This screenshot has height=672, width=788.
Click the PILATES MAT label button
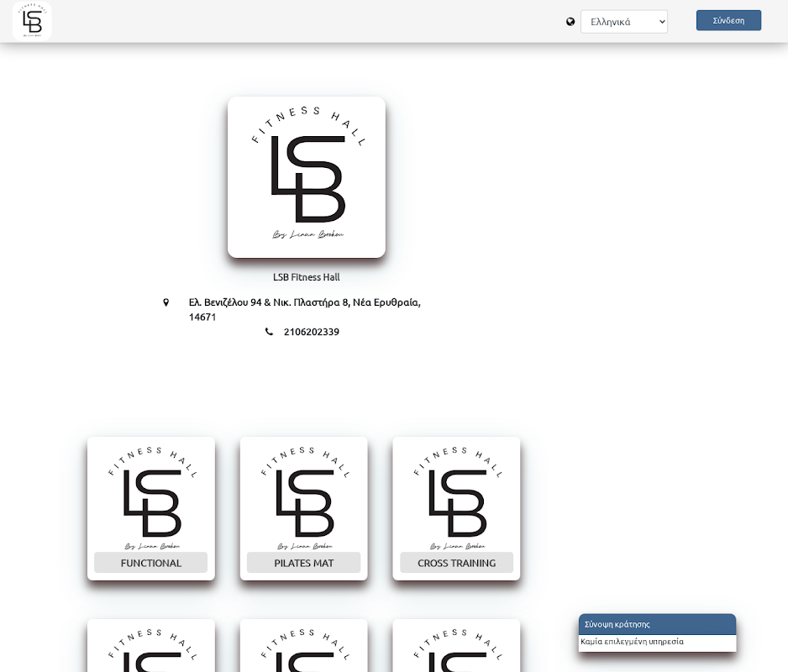pos(303,563)
